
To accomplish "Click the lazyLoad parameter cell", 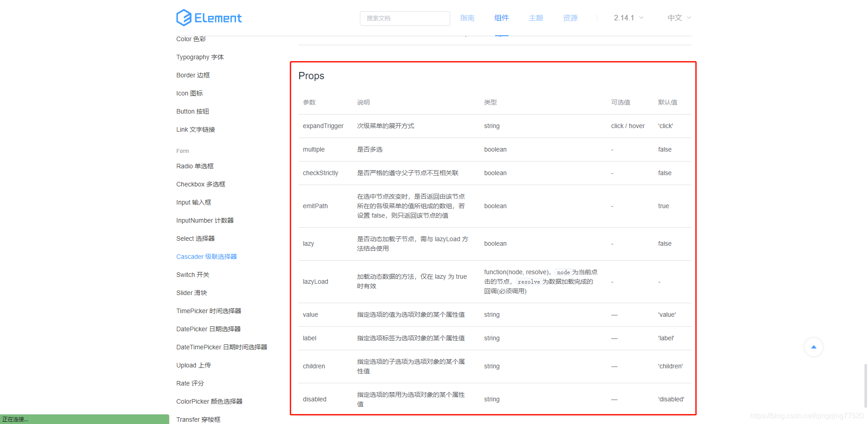I will click(316, 281).
